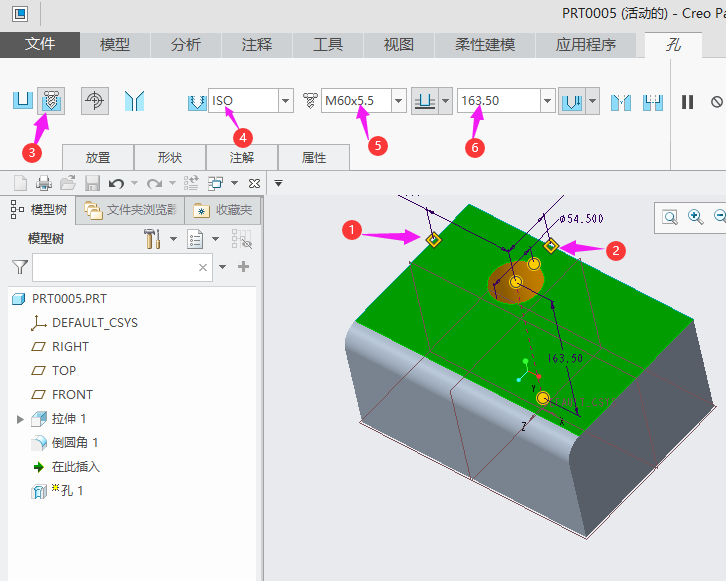Select the 孔 ribbon tab

coord(673,45)
